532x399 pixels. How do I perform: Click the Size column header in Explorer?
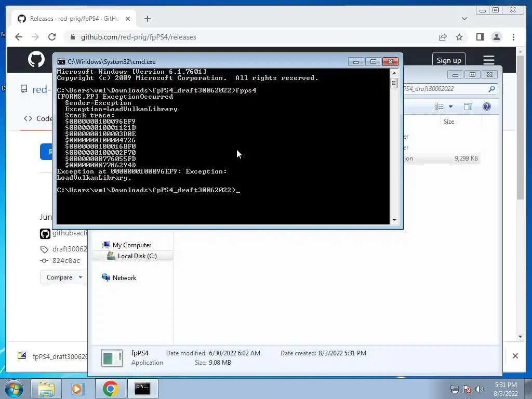tap(449, 122)
